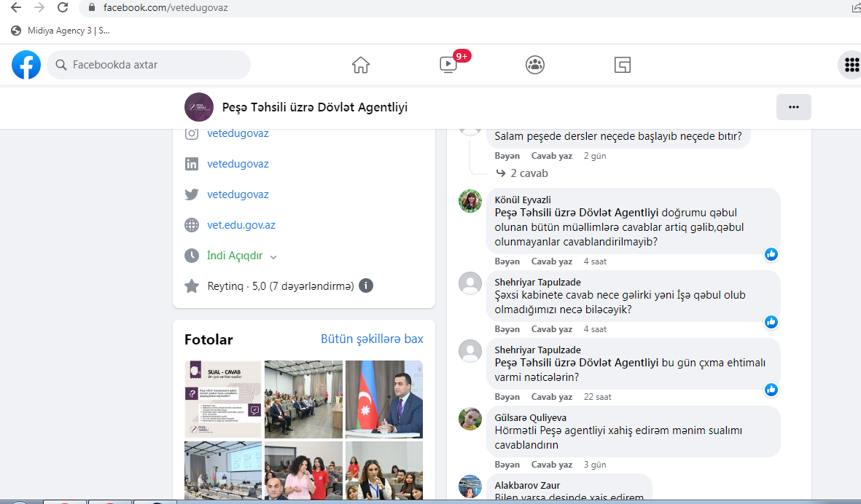Screen dimensions: 861x504
Task: Click Alakbarov Zaur's profile picture
Action: tap(470, 487)
